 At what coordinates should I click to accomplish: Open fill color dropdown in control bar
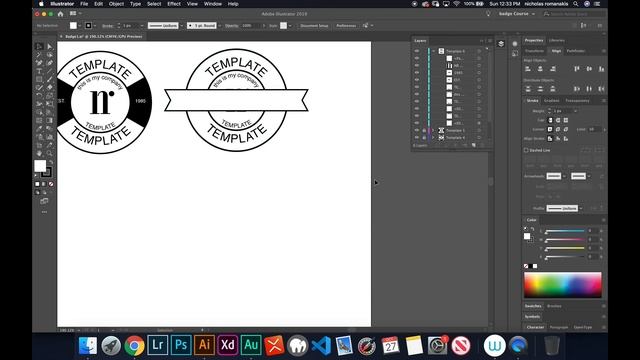80,25
